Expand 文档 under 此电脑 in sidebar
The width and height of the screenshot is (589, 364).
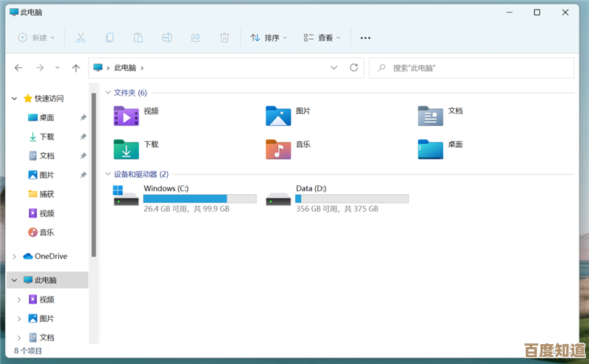click(19, 338)
